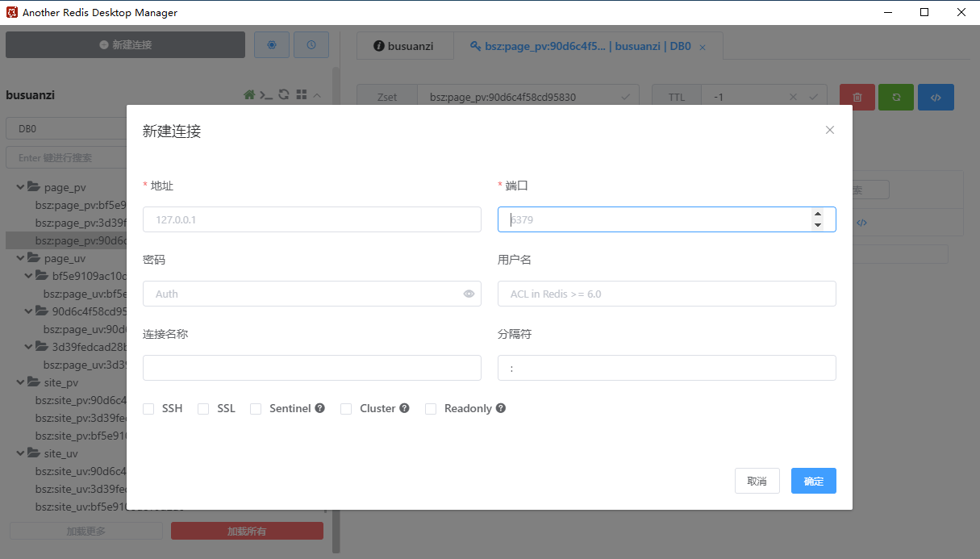Screen dimensions: 980x559
Task: Select the bsz:page_pv zset key tab
Action: pyautogui.click(x=581, y=46)
